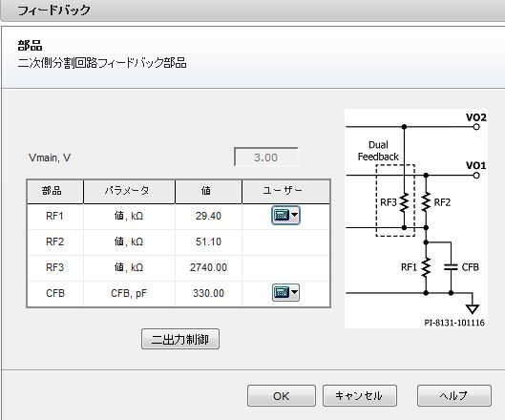The height and width of the screenshot is (420, 505).
Task: Confirm with the OK button
Action: click(x=282, y=396)
